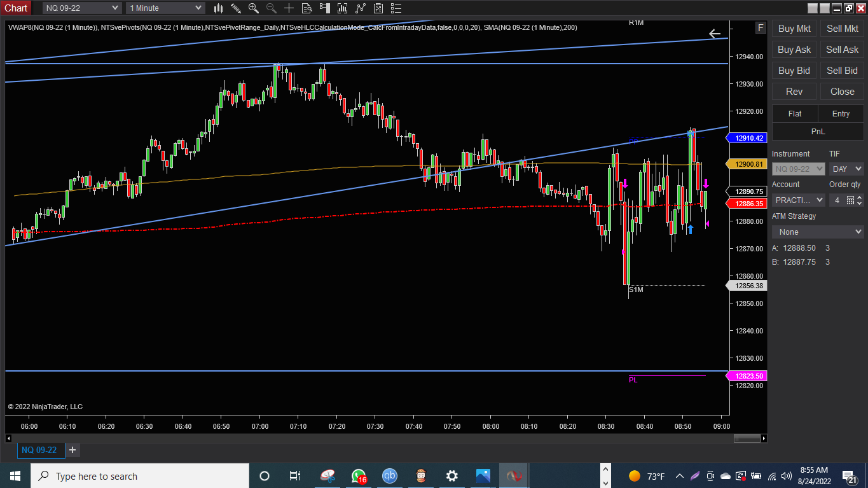
Task: Open WhatsApp from the taskbar
Action: [x=359, y=476]
